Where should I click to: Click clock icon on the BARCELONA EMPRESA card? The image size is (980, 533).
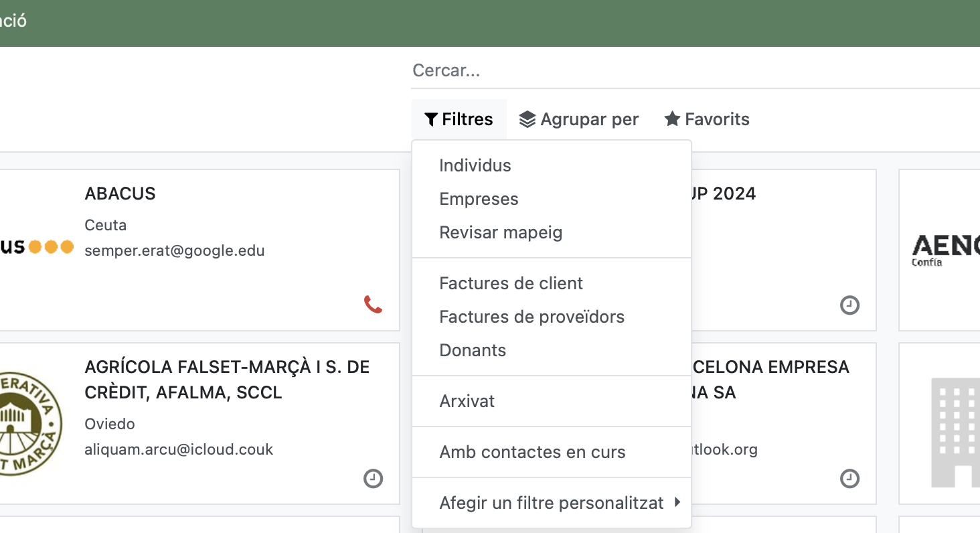(849, 479)
